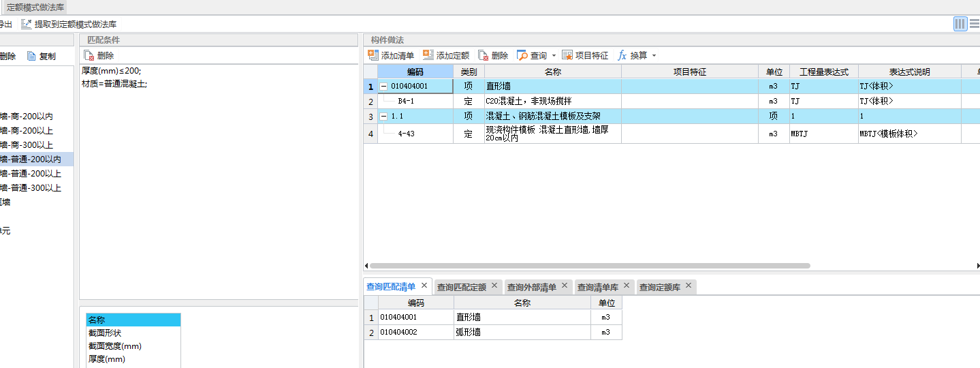Close the 查询外部清单 tab
The image size is (980, 368).
(565, 286)
